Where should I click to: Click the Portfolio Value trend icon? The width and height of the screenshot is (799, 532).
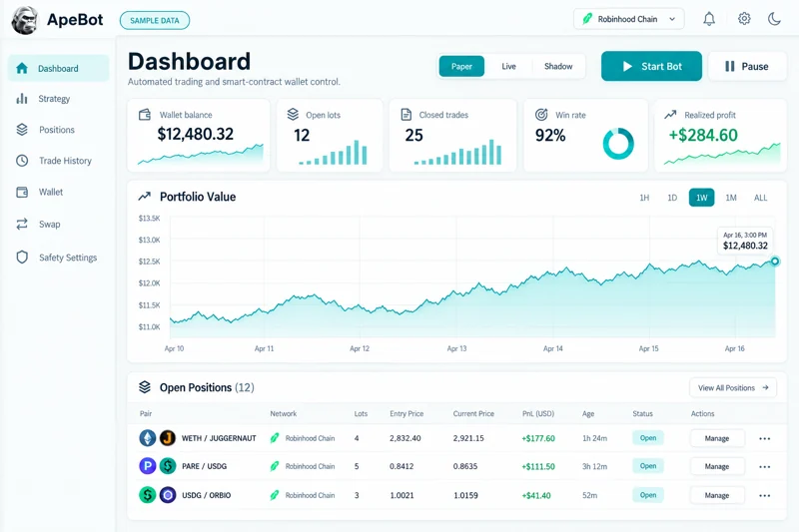[x=145, y=196]
